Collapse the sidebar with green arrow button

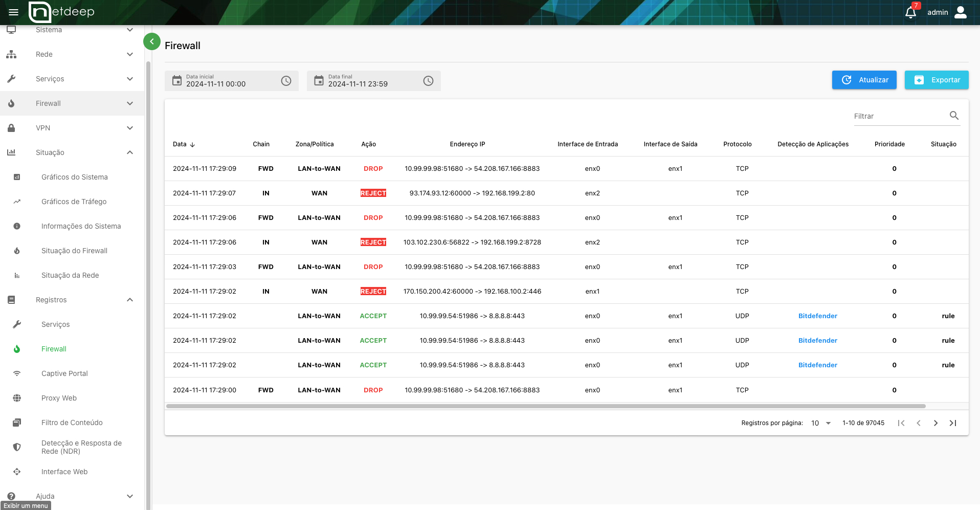(x=152, y=41)
